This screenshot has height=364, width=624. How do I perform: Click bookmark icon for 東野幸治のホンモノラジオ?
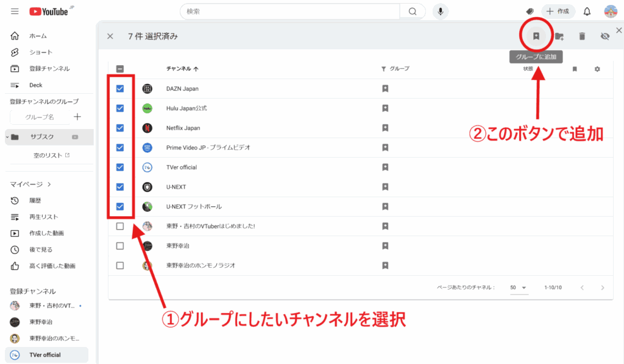tap(385, 265)
